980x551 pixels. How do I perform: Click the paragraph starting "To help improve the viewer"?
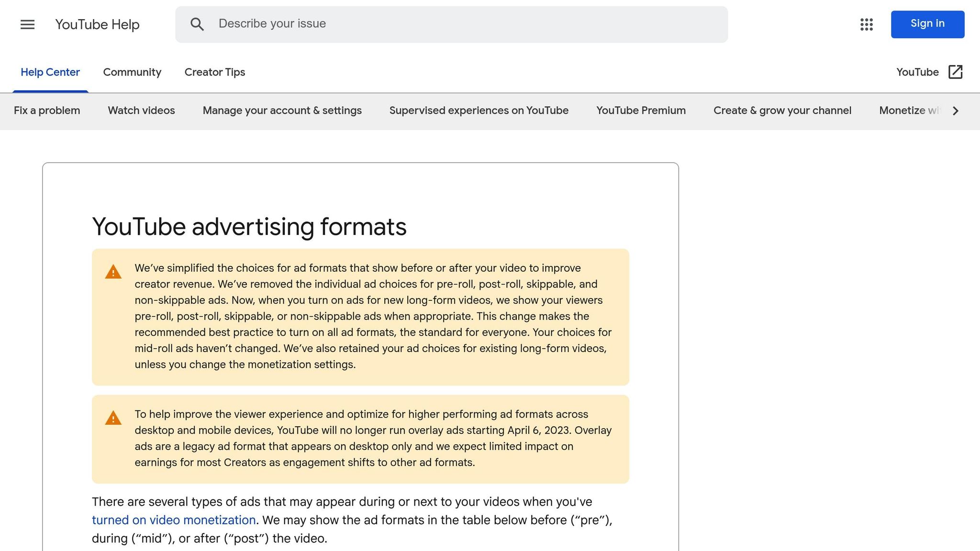point(373,438)
